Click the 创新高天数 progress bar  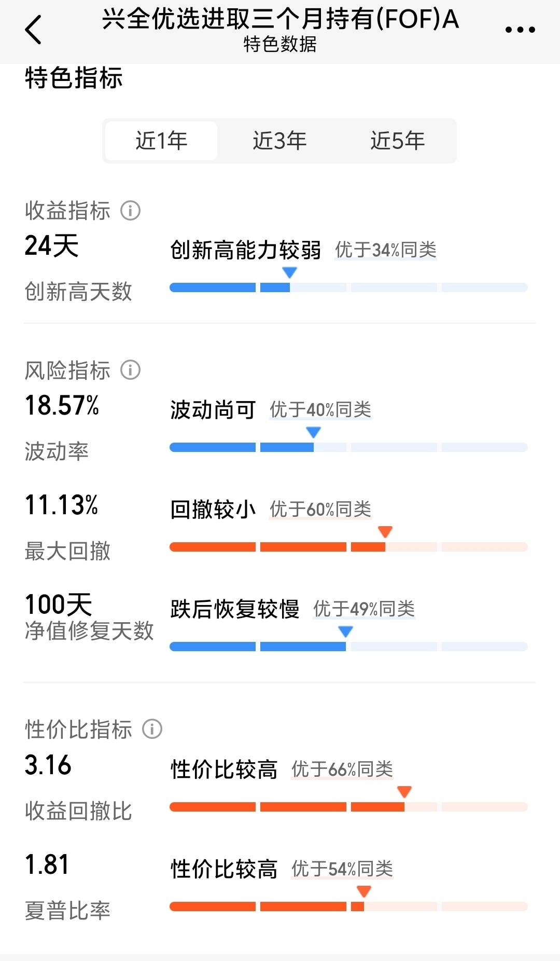click(348, 287)
